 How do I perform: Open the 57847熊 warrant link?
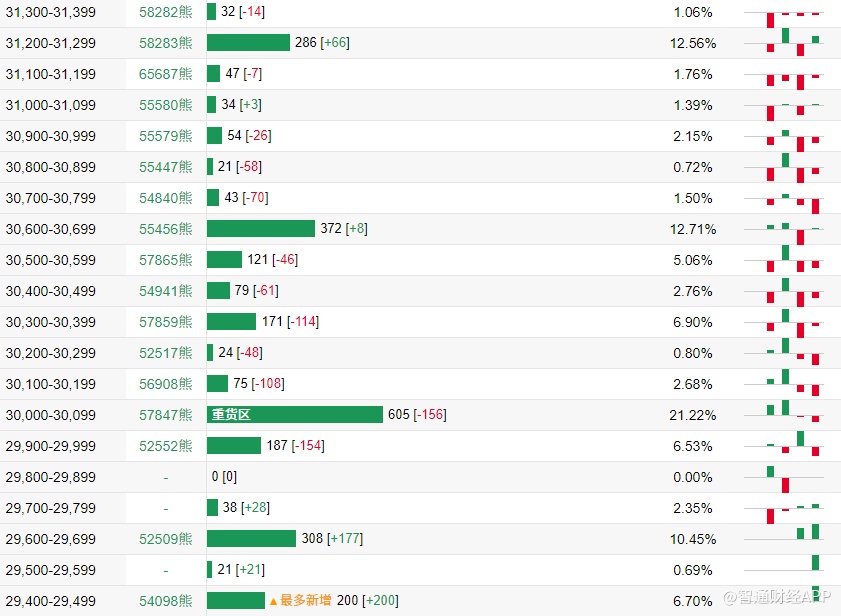click(165, 415)
